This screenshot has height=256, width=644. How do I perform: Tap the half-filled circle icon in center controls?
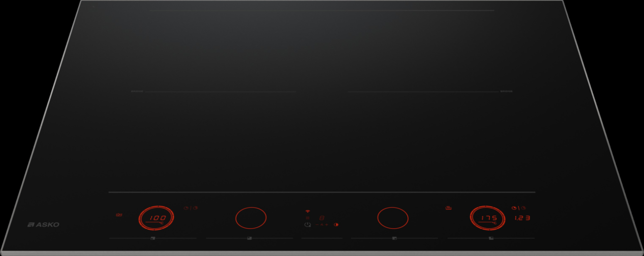336,225
